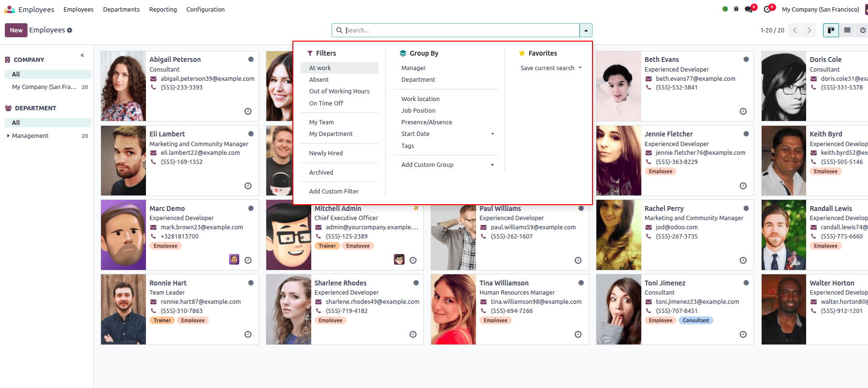This screenshot has width=868, height=388.
Task: Group by Job Position
Action: (x=445, y=110)
